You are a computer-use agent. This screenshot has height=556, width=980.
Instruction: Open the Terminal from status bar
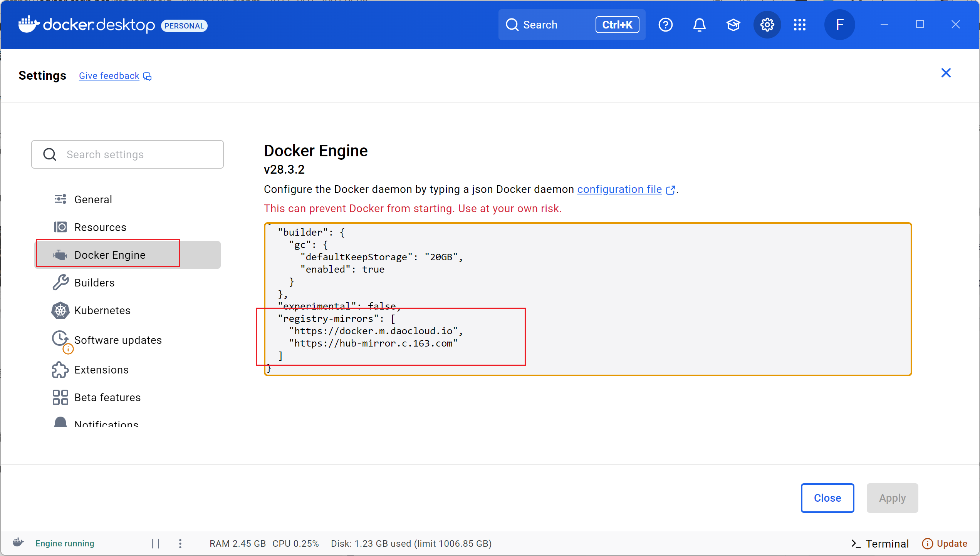[880, 543]
